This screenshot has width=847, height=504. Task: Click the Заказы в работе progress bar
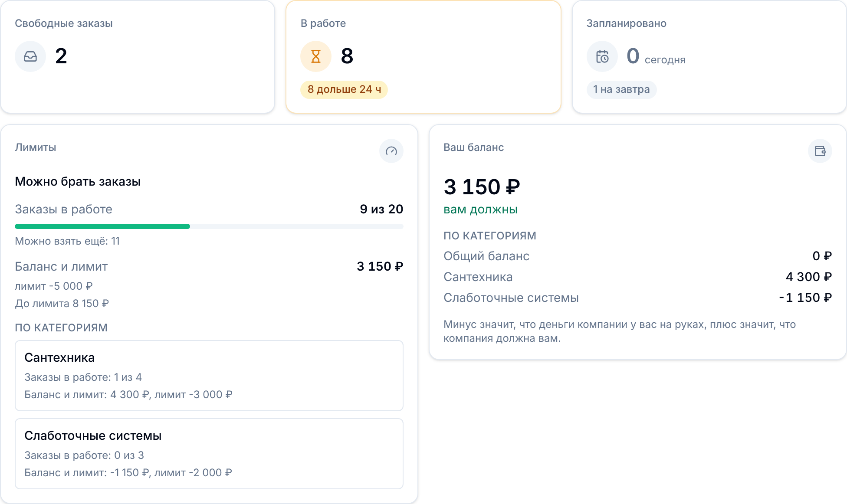pos(209,226)
